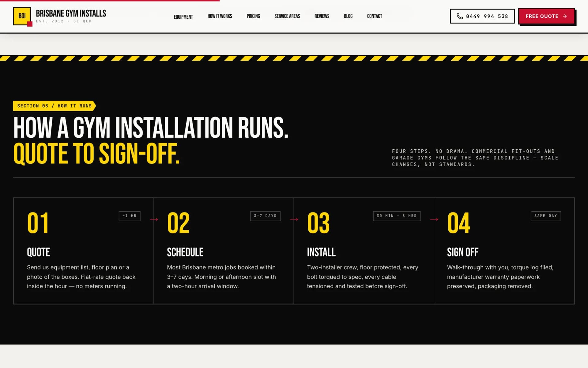Image resolution: width=588 pixels, height=368 pixels.
Task: Click the Brisbane Gym Installs brand name
Action: click(x=71, y=13)
